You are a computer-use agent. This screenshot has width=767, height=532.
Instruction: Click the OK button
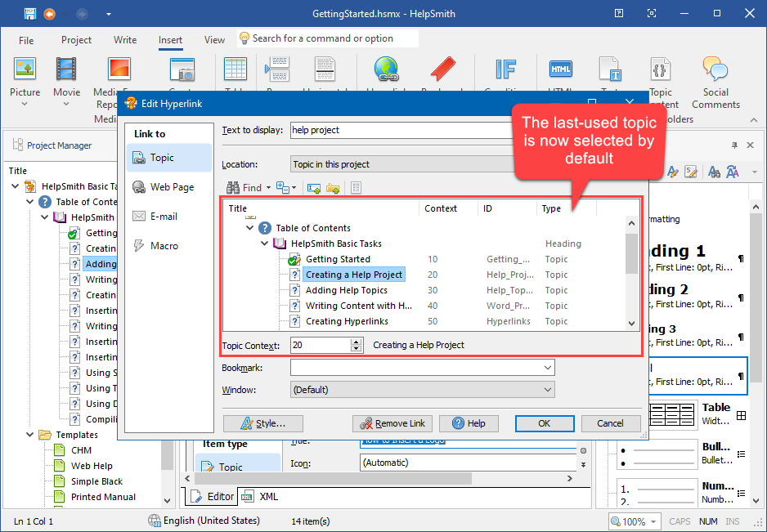(x=544, y=423)
